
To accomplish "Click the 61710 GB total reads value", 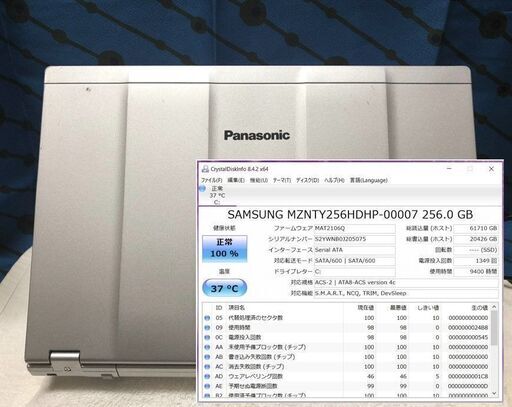I will pyautogui.click(x=476, y=228).
